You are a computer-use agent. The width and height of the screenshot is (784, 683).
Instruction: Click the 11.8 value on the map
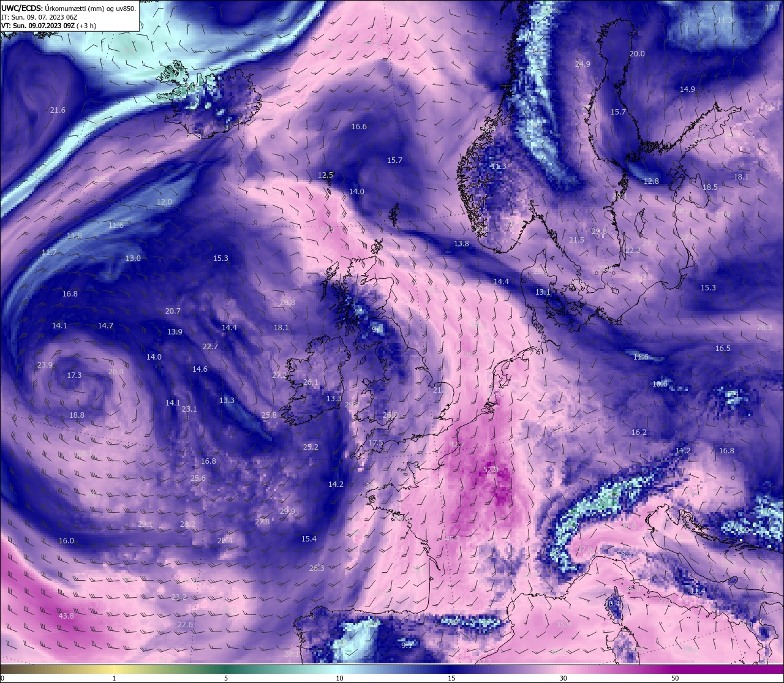coord(74,236)
